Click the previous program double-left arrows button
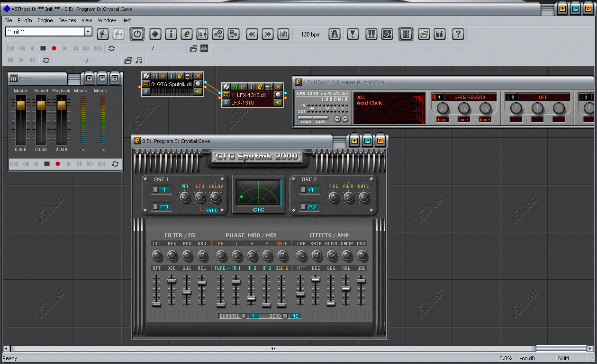Image resolution: width=597 pixels, height=364 pixels. pyautogui.click(x=252, y=34)
